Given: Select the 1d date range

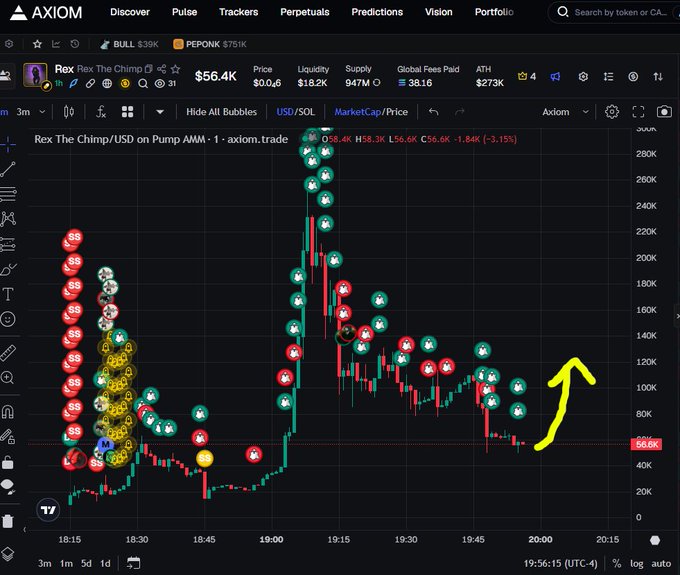Looking at the screenshot, I should [105, 563].
